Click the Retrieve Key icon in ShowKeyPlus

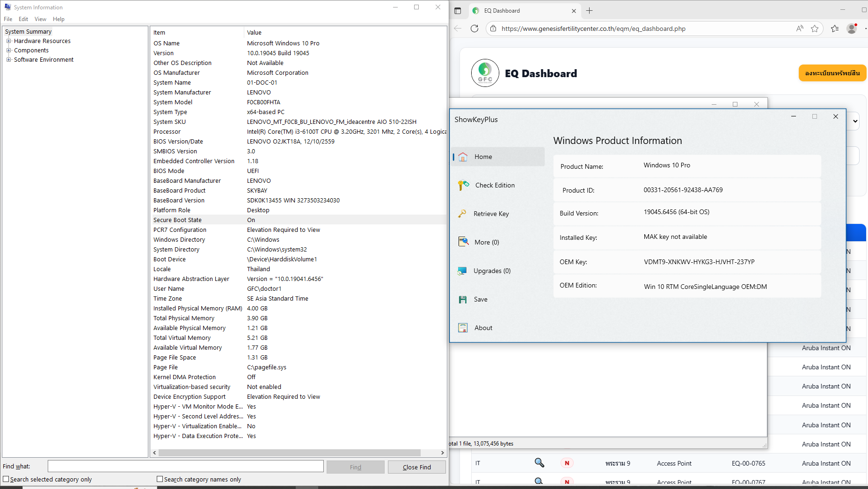click(x=462, y=214)
